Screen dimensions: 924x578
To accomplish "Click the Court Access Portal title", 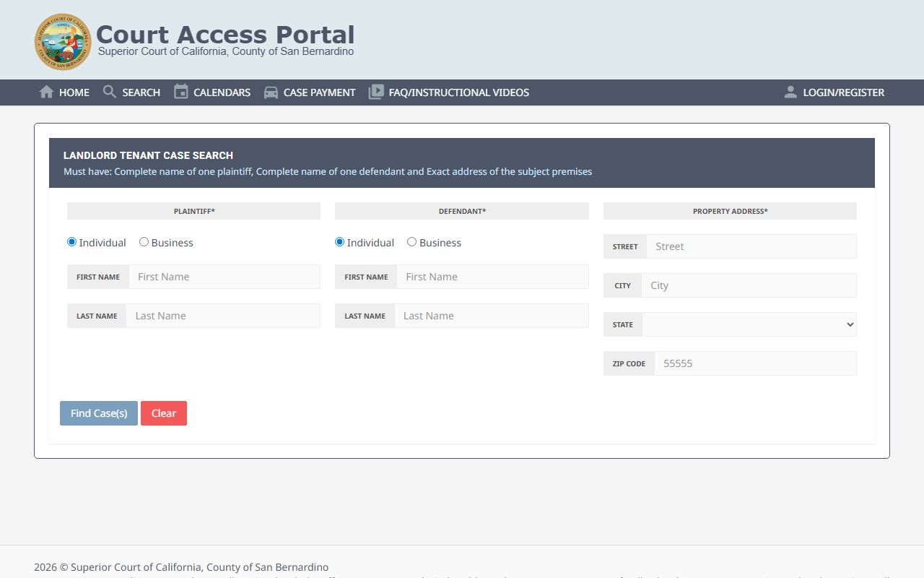I will (x=225, y=34).
